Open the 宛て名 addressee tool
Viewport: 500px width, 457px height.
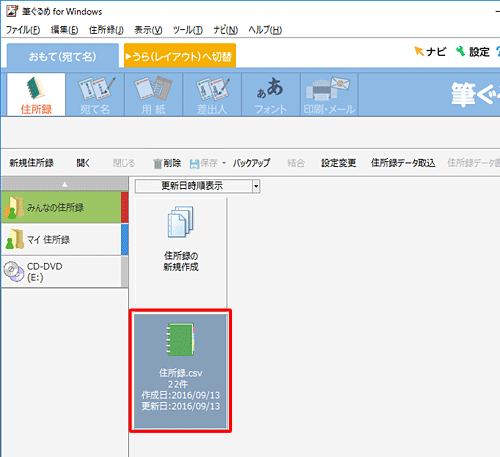pos(95,95)
